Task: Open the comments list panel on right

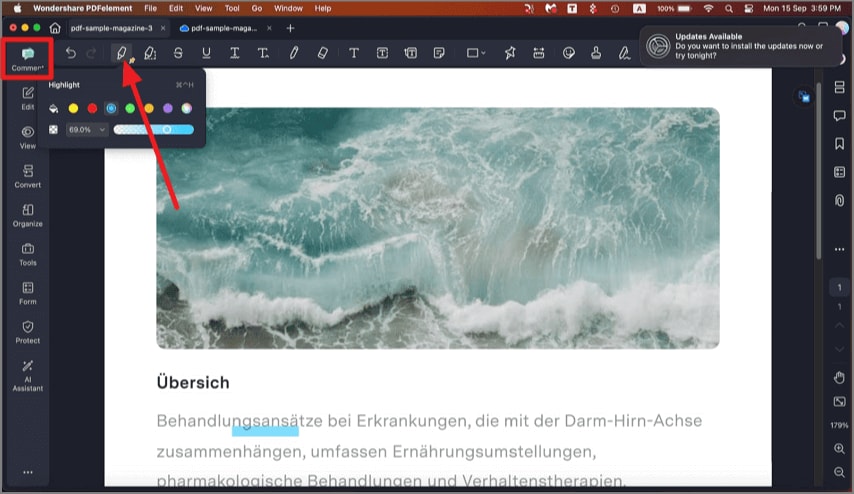Action: tap(839, 115)
